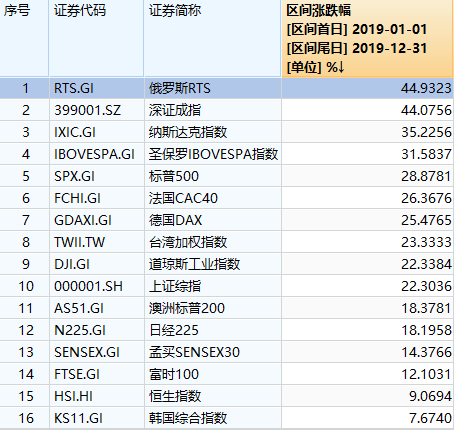The height and width of the screenshot is (435, 457).
Task: Select the HSI.HI code cell
Action: click(97, 396)
